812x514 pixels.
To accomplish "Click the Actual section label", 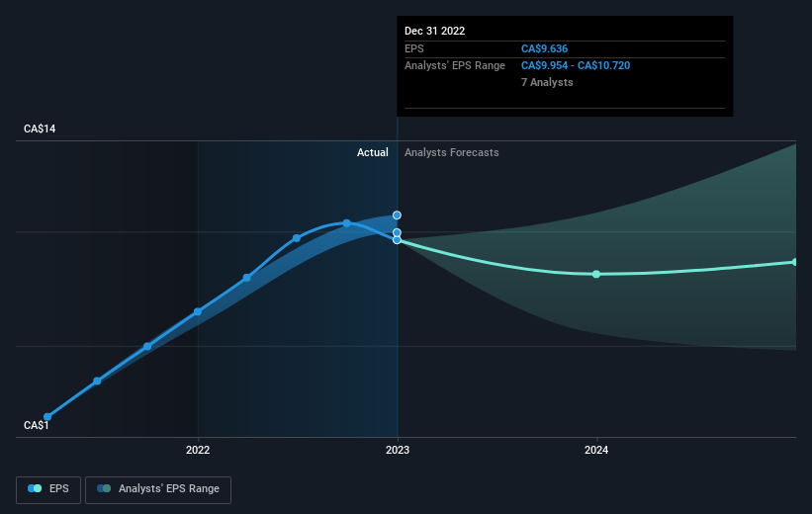I will click(x=372, y=152).
